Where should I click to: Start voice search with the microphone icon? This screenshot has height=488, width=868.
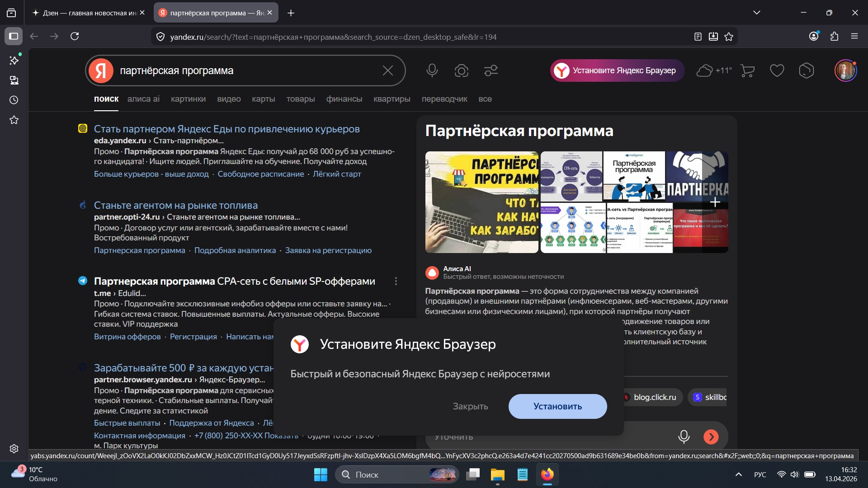(x=432, y=70)
